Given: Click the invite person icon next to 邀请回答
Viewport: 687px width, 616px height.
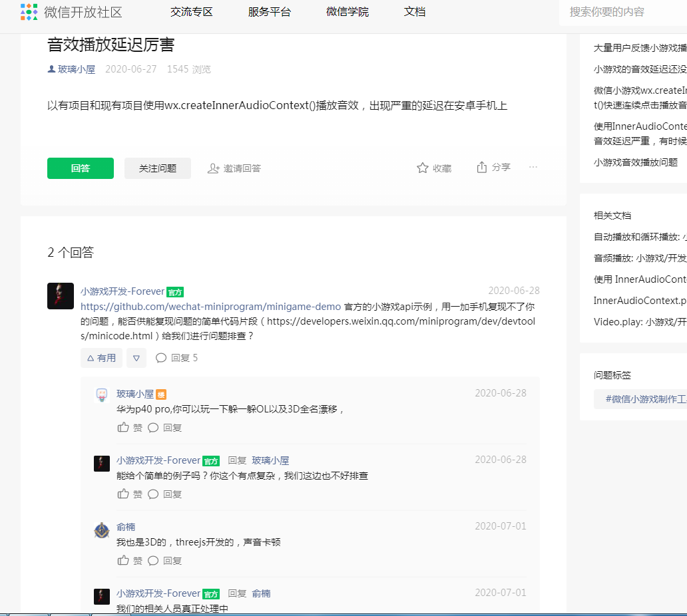Looking at the screenshot, I should coord(214,168).
